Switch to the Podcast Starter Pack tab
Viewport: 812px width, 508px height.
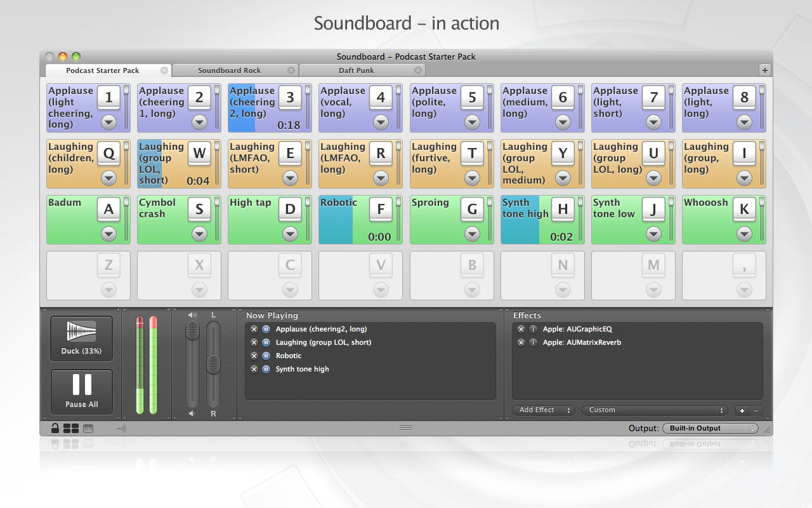(108, 70)
